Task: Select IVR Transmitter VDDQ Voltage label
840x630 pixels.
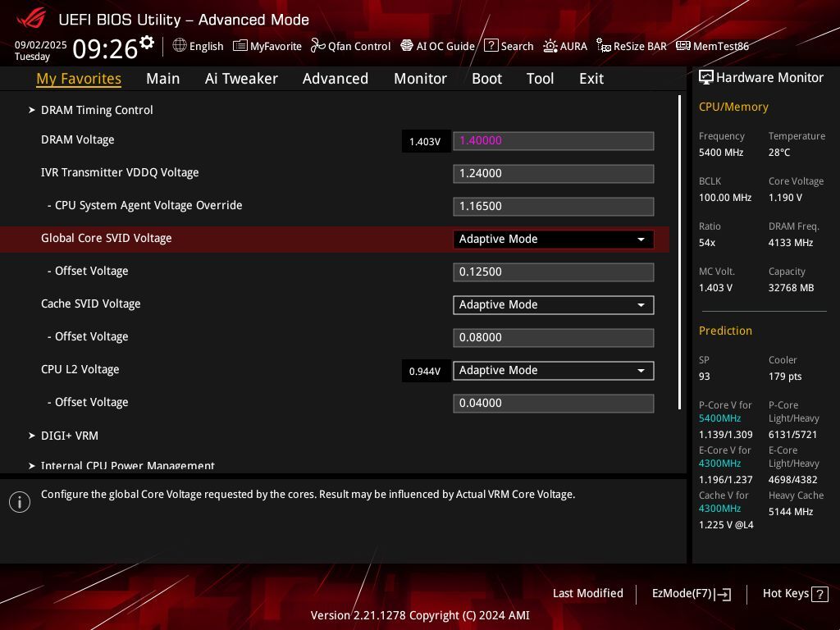Action: click(120, 172)
